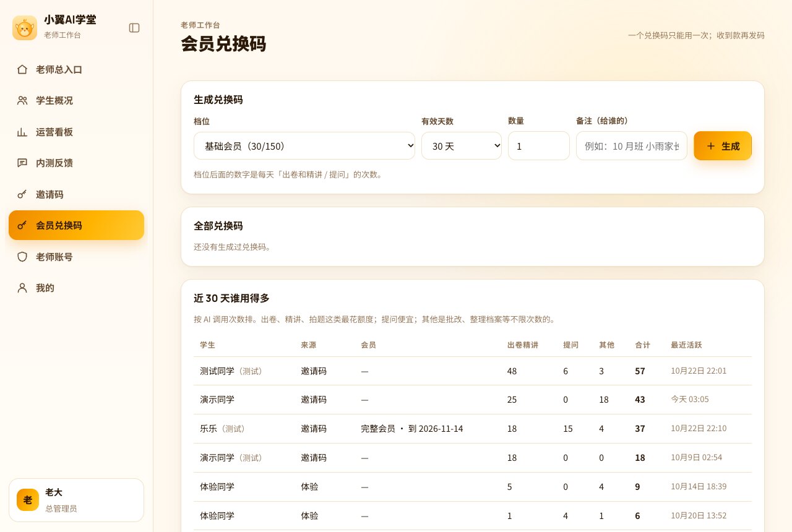Image resolution: width=792 pixels, height=532 pixels.
Task: Go to 学生概况 page
Action: tap(76, 100)
